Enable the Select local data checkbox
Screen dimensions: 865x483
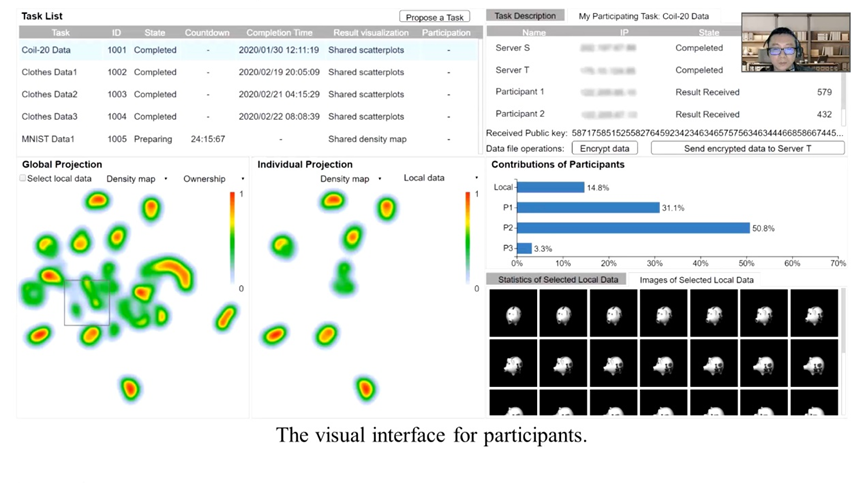pyautogui.click(x=23, y=179)
